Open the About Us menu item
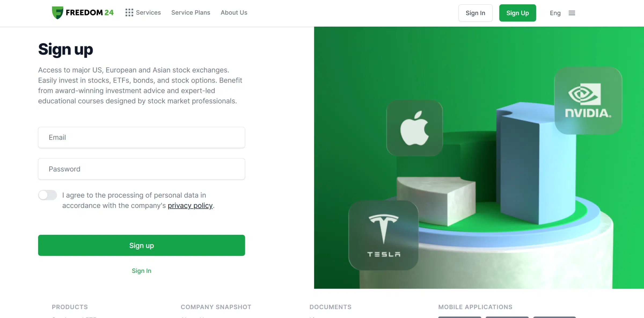Screen dimensions: 644x318 point(234,13)
